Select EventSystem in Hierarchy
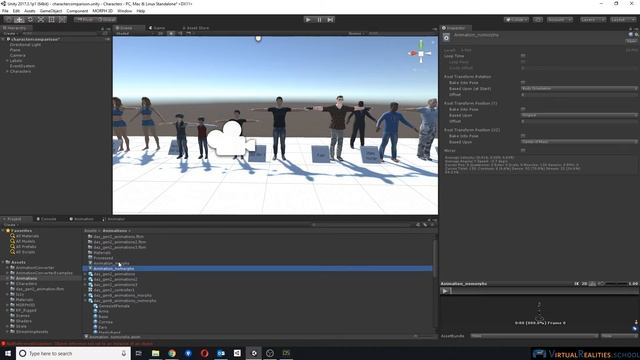 click(22, 66)
